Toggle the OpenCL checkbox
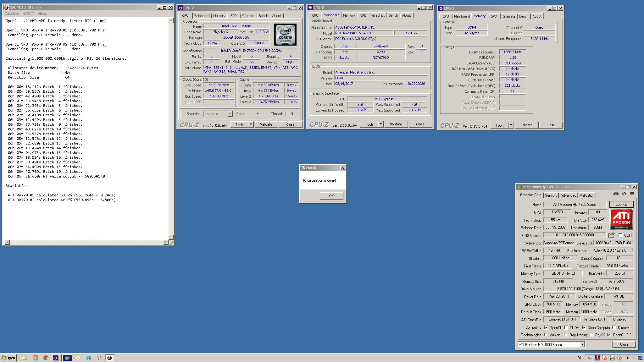This screenshot has height=362, width=644. 546,327
